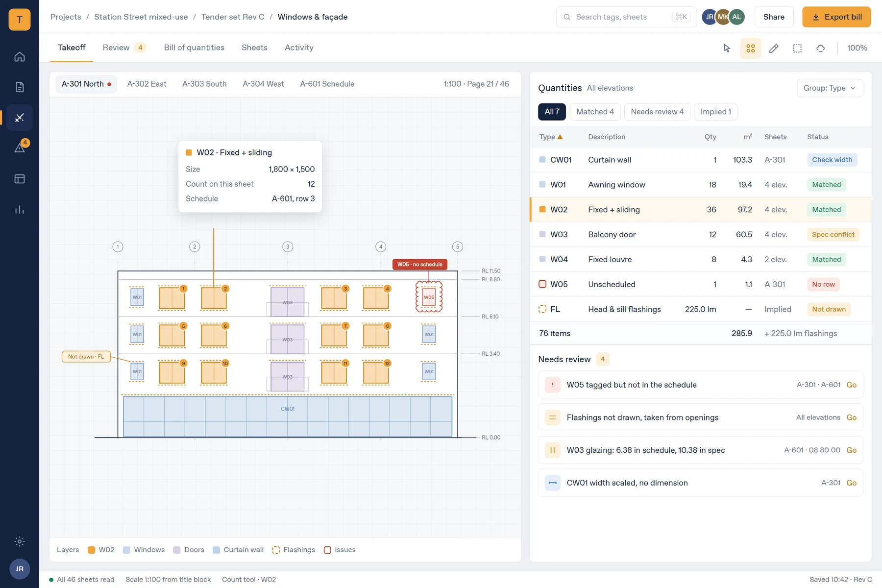
Task: Select the pointer cursor tool
Action: (727, 48)
